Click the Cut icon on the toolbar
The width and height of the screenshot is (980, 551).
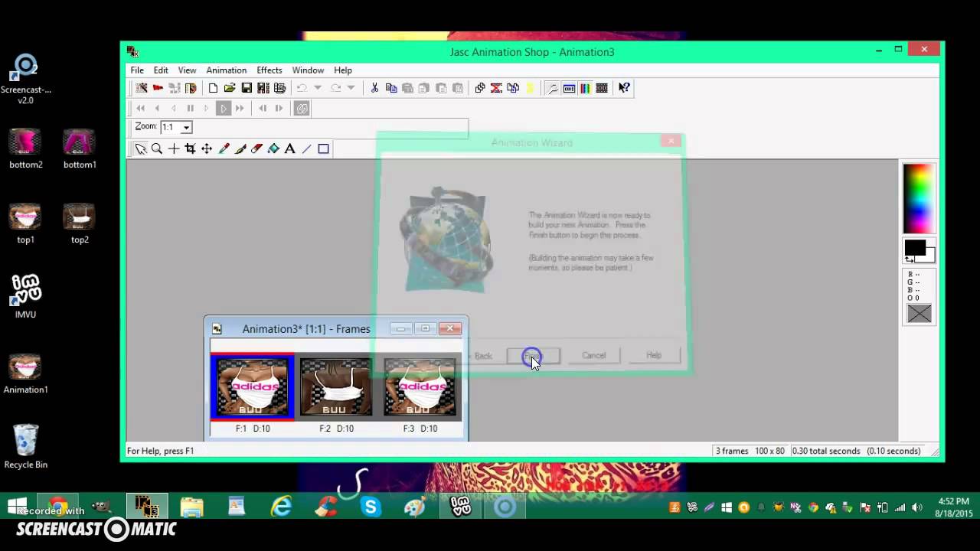pyautogui.click(x=374, y=88)
